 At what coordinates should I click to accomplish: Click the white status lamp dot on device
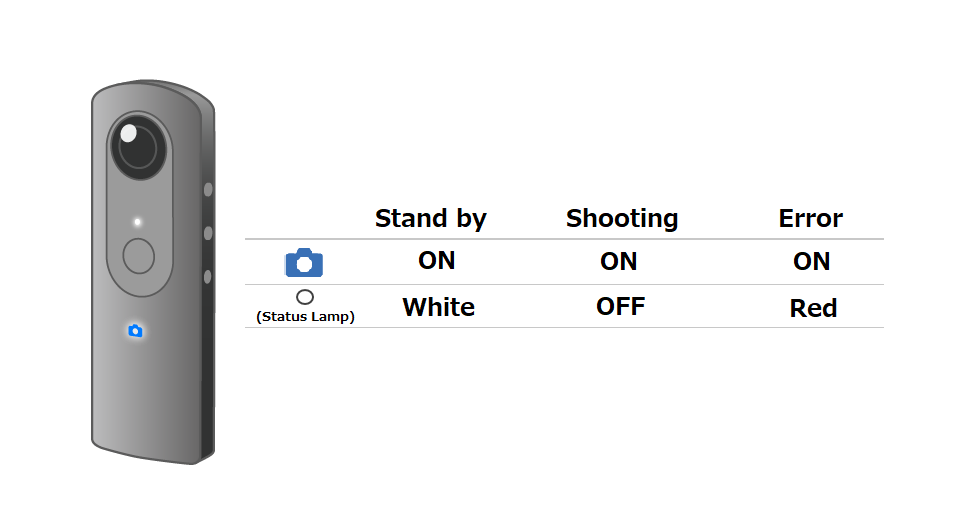(x=138, y=222)
